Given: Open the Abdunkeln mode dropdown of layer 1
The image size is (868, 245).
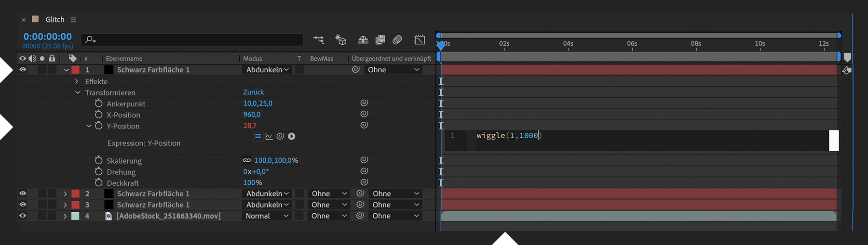Looking at the screenshot, I should click(267, 70).
